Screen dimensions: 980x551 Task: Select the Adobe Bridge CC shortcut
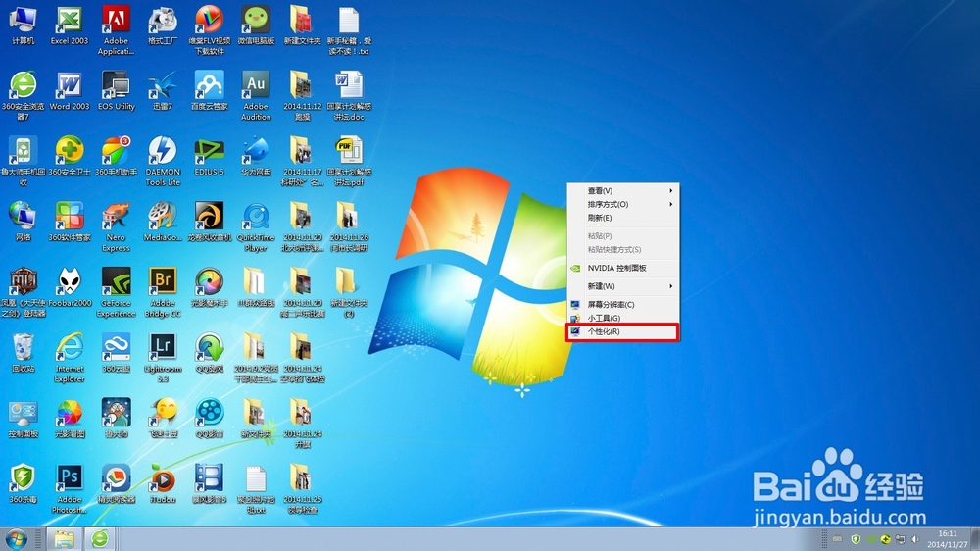163,293
